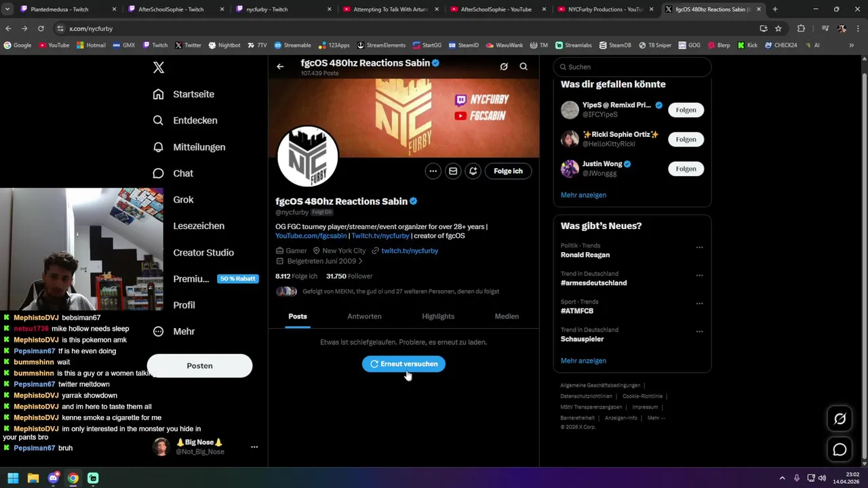This screenshot has width=868, height=488.
Task: Open browser extensions puzzle icon
Action: pos(801,28)
